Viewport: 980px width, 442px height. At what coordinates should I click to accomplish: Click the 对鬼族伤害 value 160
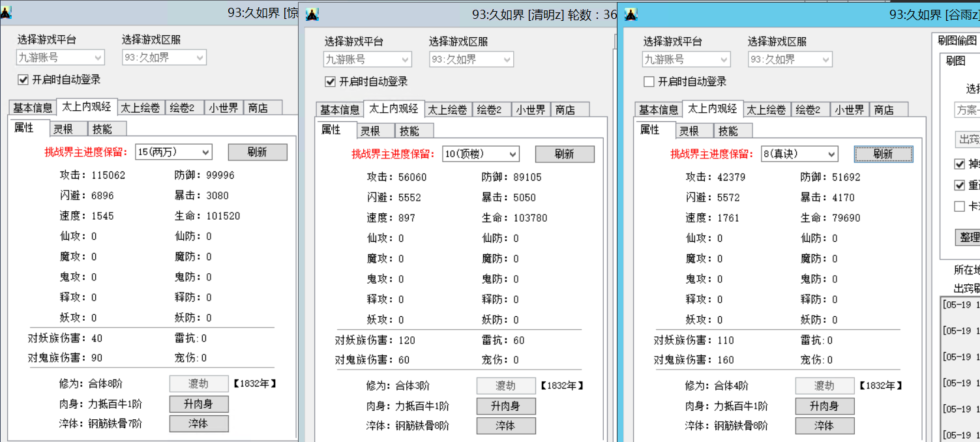(725, 360)
